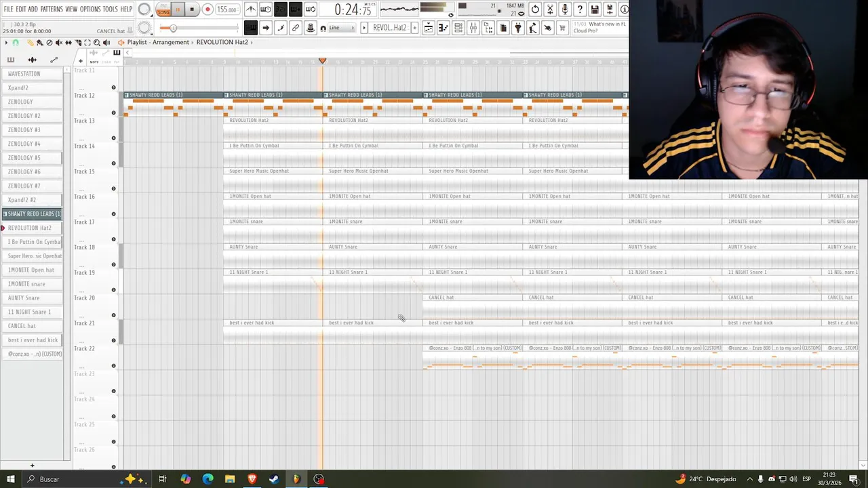Select ZENOLOGY #3 in picker
This screenshot has width=868, height=488.
coord(32,130)
